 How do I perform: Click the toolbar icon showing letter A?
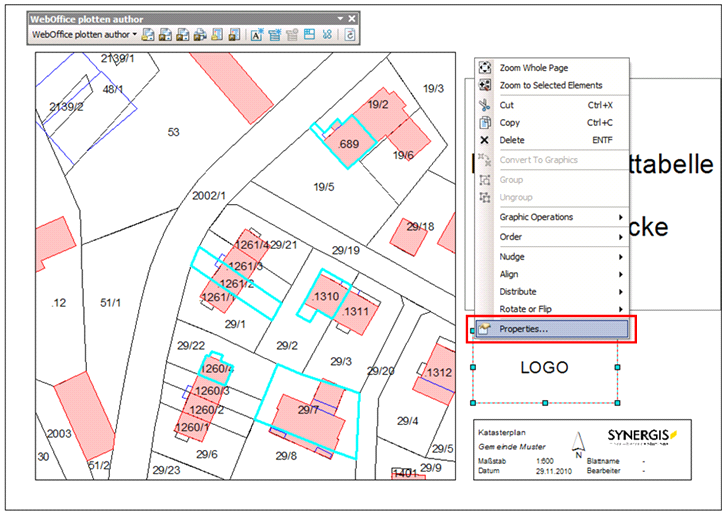[x=256, y=35]
